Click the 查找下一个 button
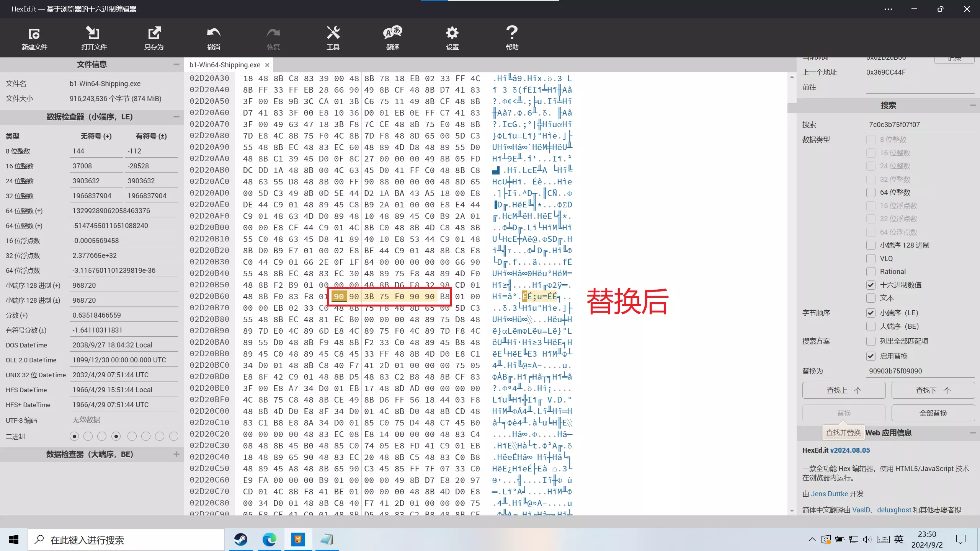Image resolution: width=980 pixels, height=551 pixels. tap(933, 390)
